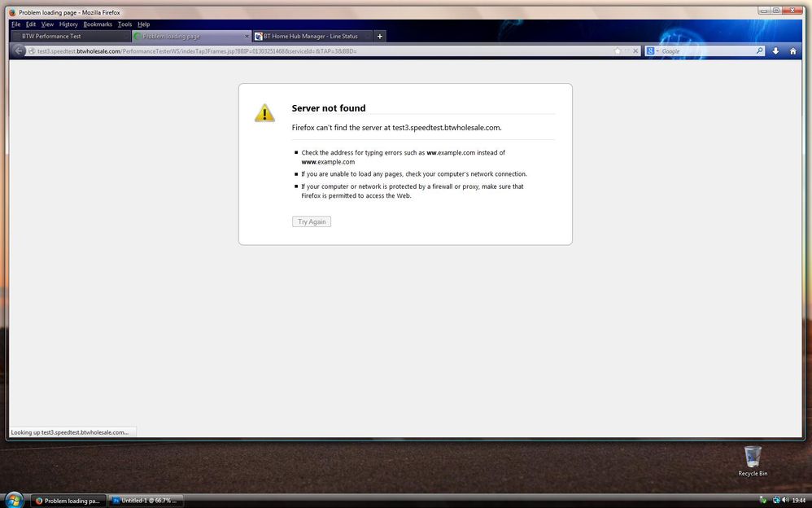Click the network tray icon
Screen dimensions: 812x508
click(x=775, y=500)
